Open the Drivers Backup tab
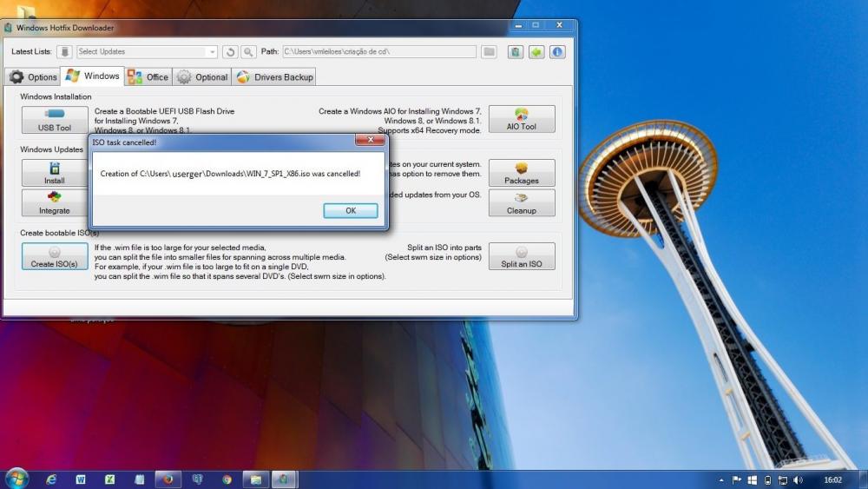Image resolution: width=868 pixels, height=489 pixels. click(x=274, y=77)
